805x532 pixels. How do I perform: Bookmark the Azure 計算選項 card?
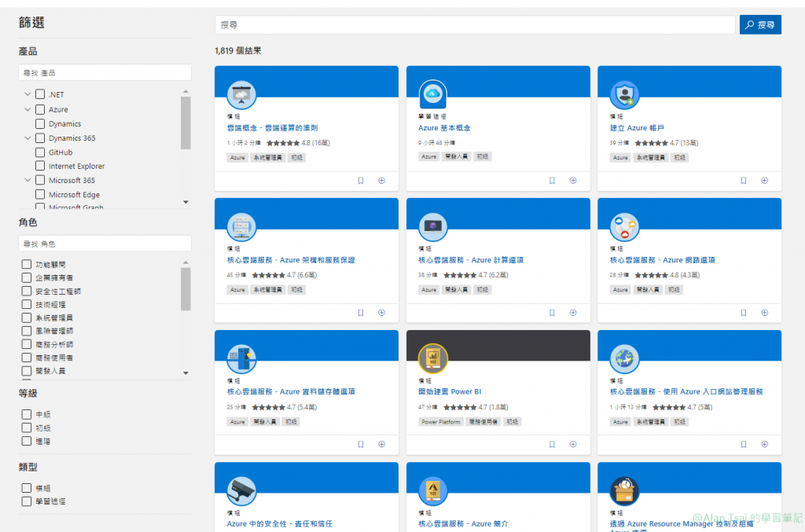(x=552, y=313)
